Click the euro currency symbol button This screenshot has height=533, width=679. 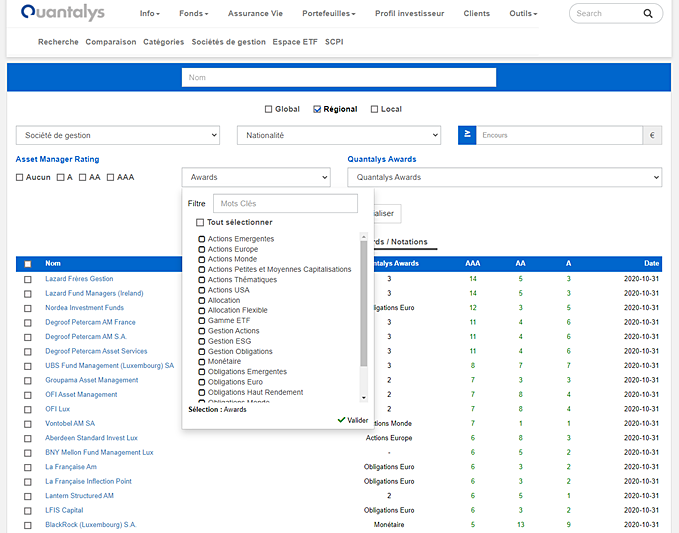(x=652, y=135)
